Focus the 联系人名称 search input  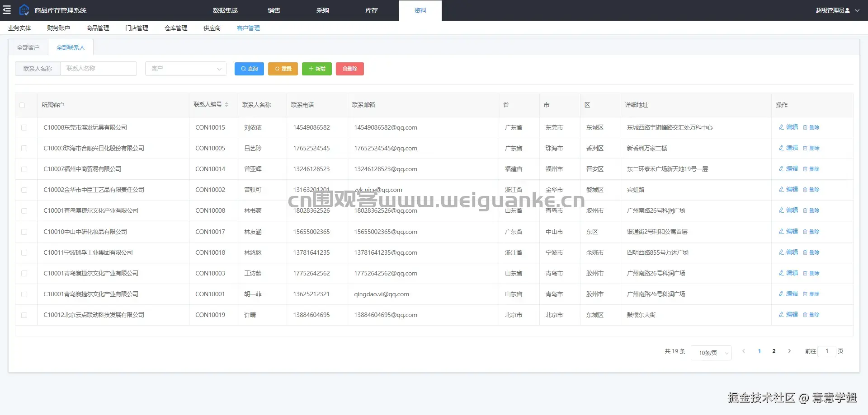point(99,69)
